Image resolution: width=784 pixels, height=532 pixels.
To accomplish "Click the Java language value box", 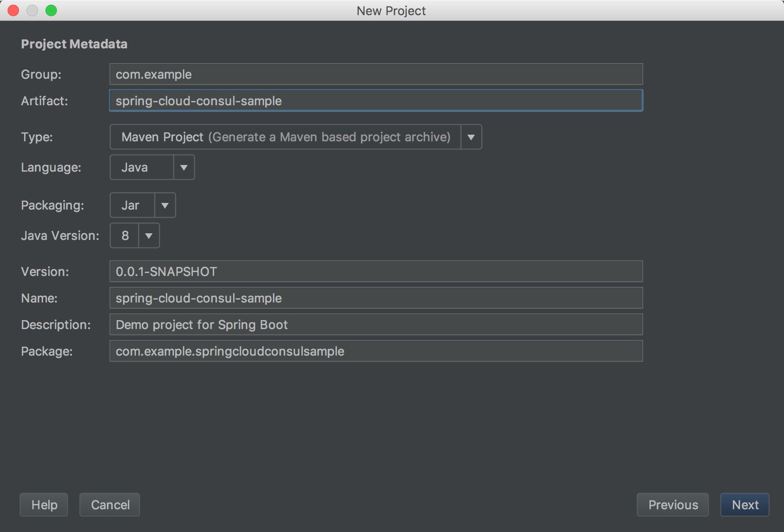I will click(141, 168).
